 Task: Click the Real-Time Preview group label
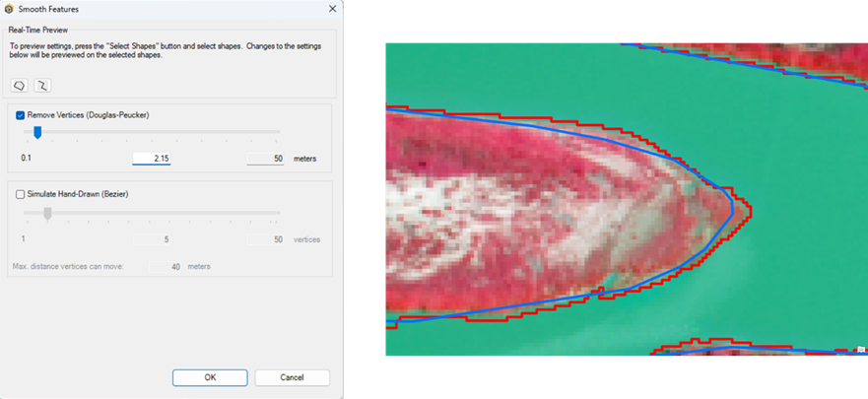38,30
